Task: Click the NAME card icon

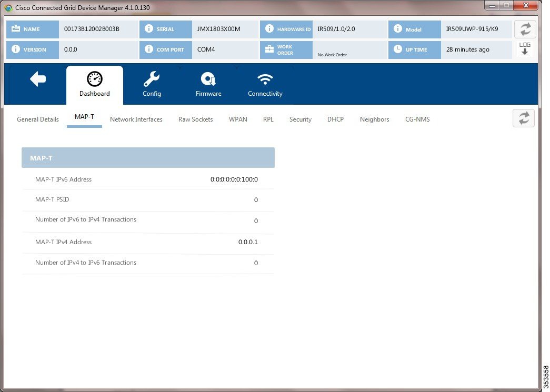Action: [x=16, y=29]
